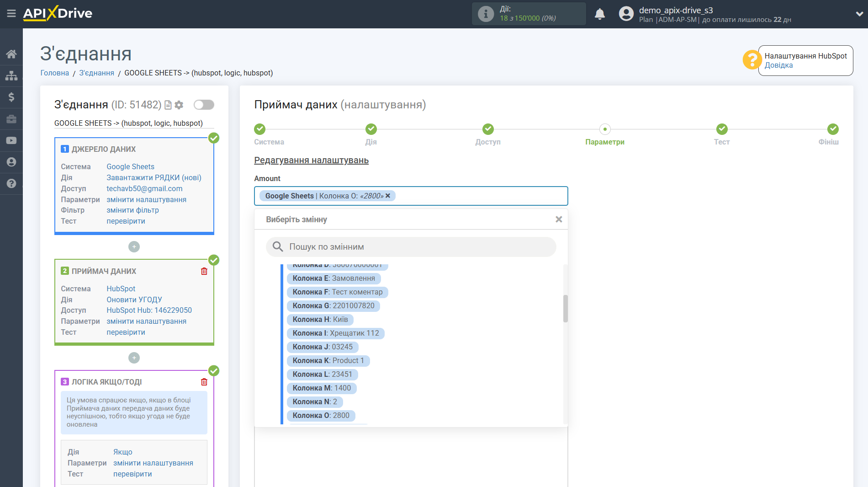This screenshot has width=868, height=487.
Task: Click the Редагування налаштувань heading
Action: click(x=311, y=160)
